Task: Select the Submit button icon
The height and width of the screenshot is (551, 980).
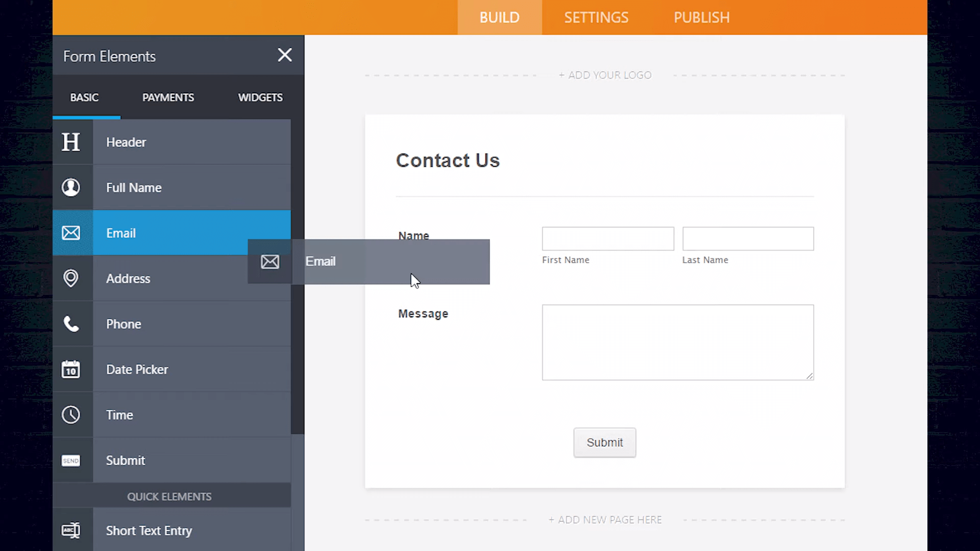Action: [x=70, y=460]
